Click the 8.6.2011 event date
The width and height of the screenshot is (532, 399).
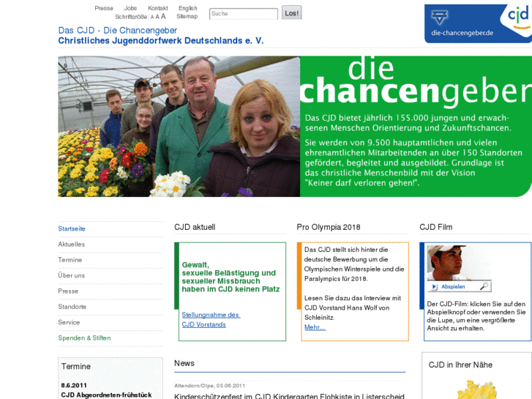tap(74, 385)
